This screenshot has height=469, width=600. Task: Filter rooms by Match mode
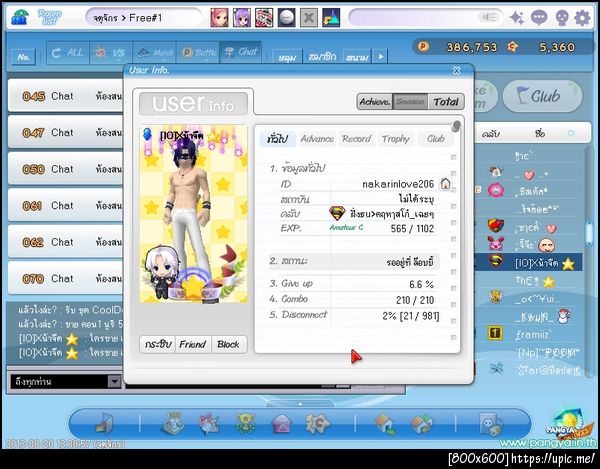[x=154, y=52]
